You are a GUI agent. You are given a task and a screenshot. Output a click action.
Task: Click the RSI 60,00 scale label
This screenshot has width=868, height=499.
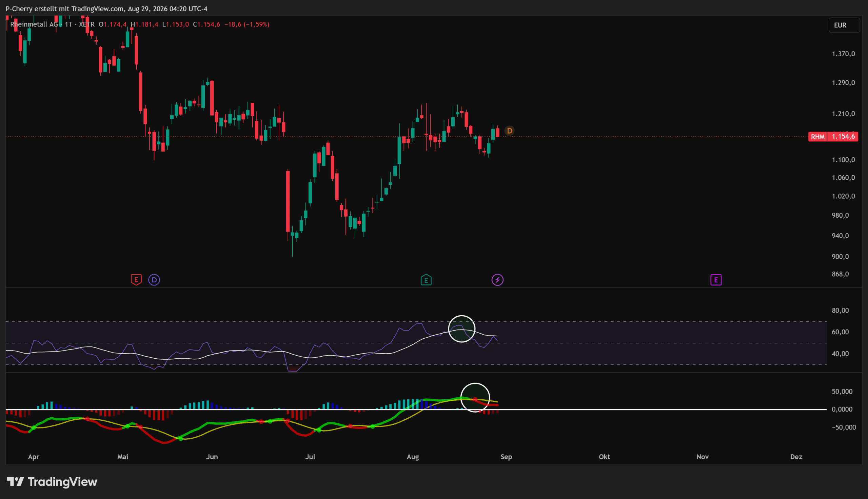point(840,332)
